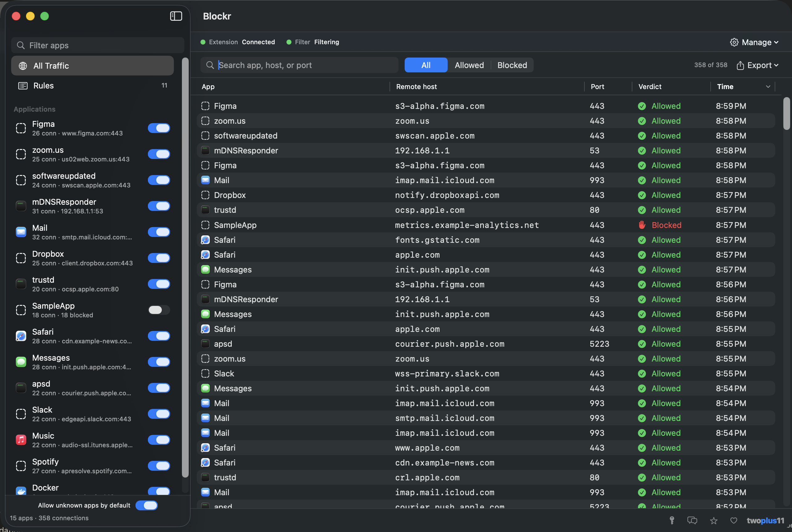The width and height of the screenshot is (792, 532).
Task: Click the Rules list icon
Action: (23, 85)
